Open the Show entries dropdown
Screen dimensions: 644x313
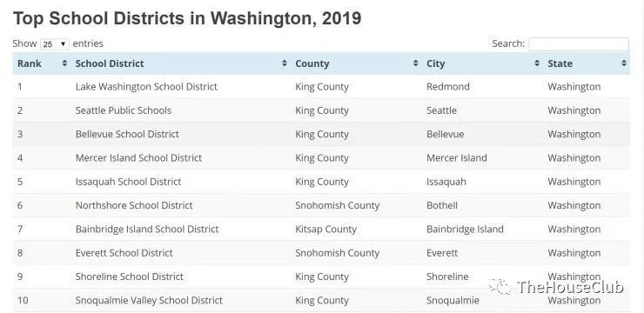click(55, 43)
